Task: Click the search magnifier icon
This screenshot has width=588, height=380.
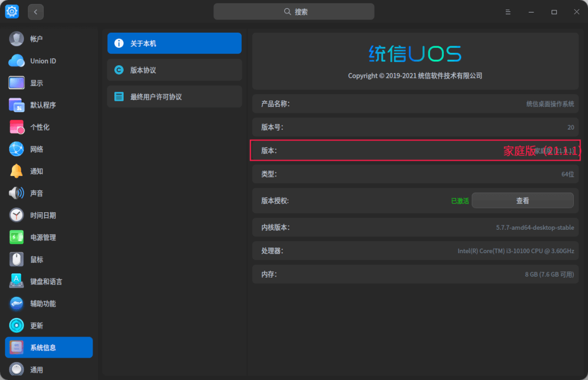Action: tap(287, 11)
